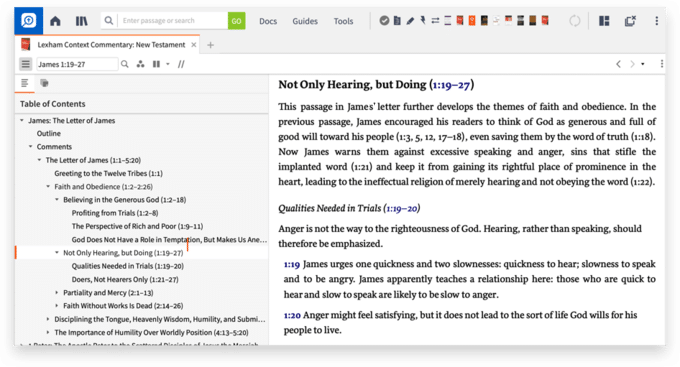Click the close all panels icon
The width and height of the screenshot is (680, 367).
[630, 21]
